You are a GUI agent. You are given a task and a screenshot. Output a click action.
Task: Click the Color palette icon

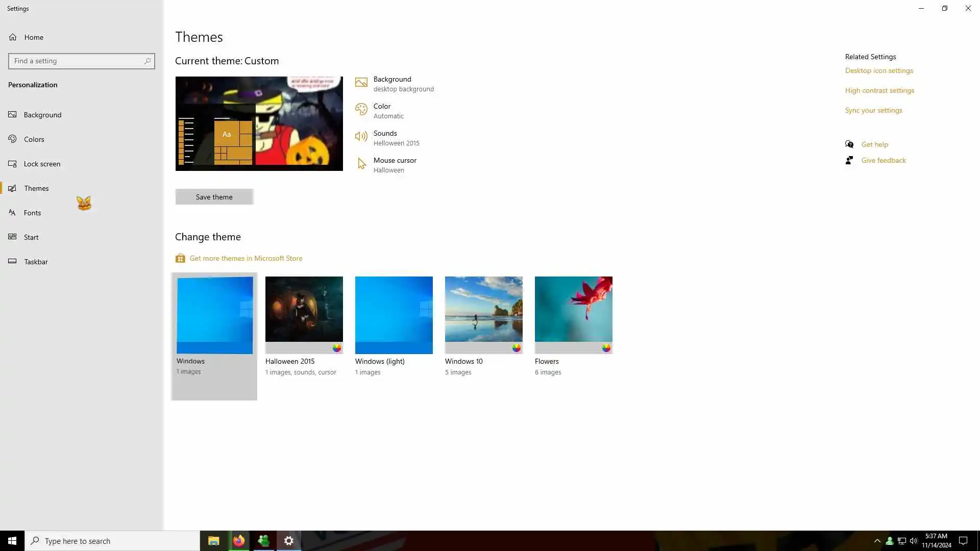tap(361, 109)
